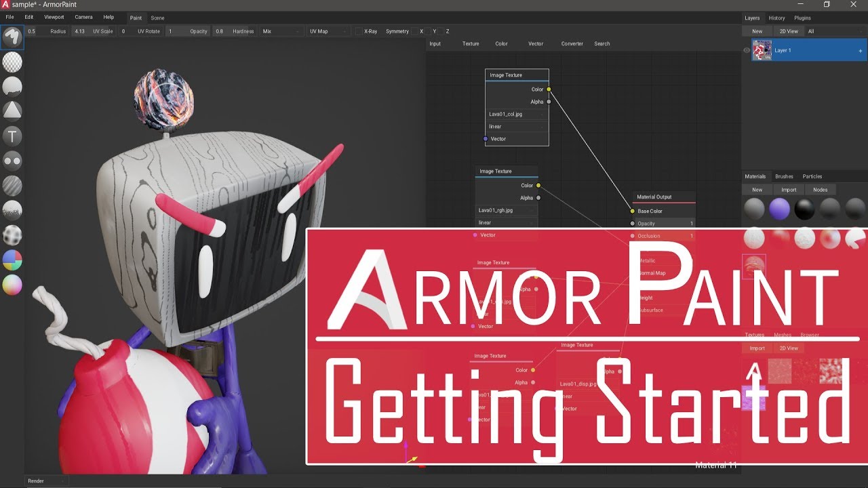The image size is (868, 488).
Task: Enable the X-Ray checkbox
Action: point(359,31)
